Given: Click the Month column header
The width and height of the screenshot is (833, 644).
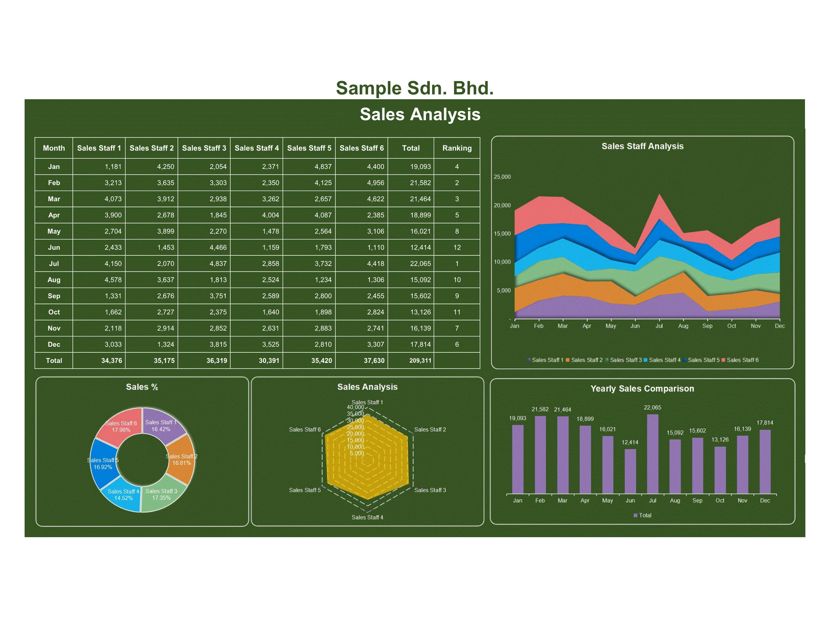Looking at the screenshot, I should (x=54, y=148).
